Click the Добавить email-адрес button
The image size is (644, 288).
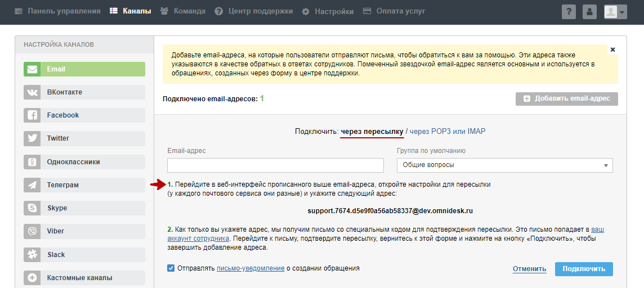pyautogui.click(x=566, y=98)
